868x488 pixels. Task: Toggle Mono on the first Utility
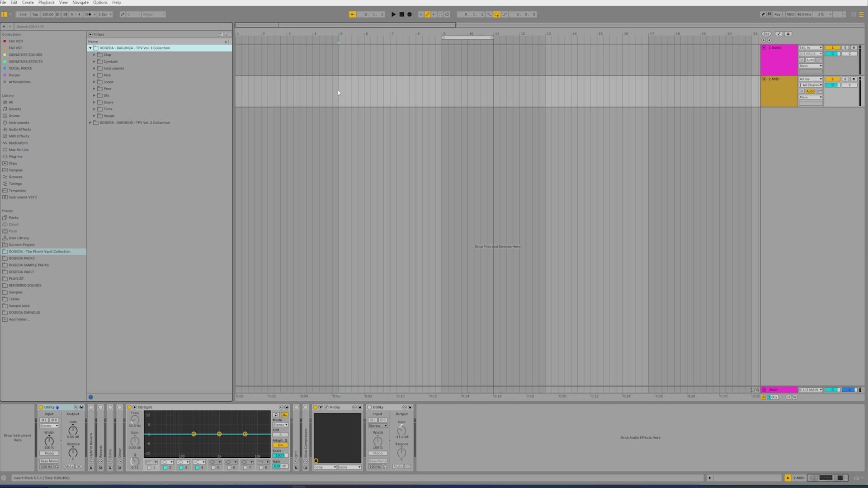coord(49,453)
